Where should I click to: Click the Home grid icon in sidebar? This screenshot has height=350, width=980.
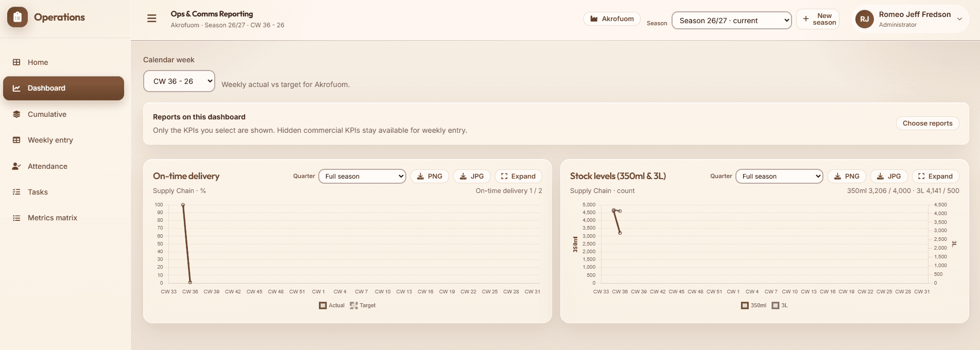point(16,62)
